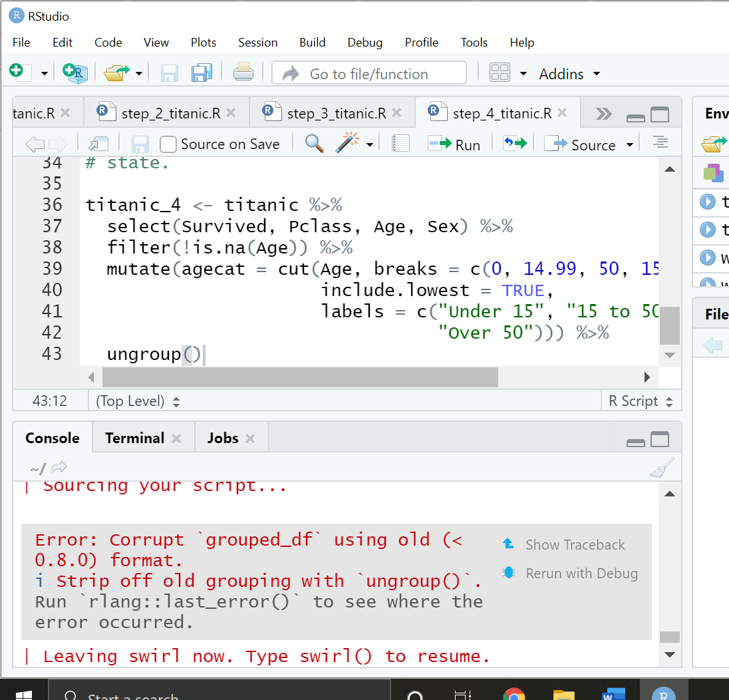This screenshot has height=700, width=729.
Task: Enable Source on Save
Action: [x=168, y=144]
